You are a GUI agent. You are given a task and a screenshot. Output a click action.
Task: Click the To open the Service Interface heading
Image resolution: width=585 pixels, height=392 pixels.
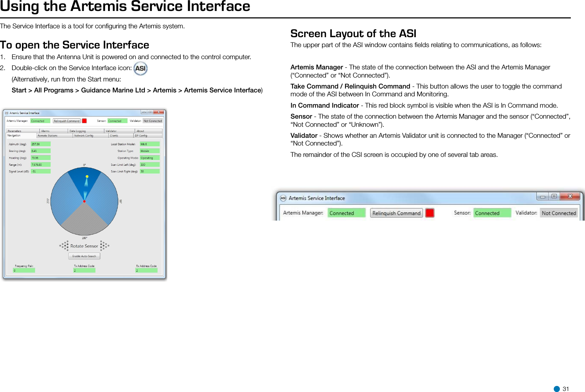75,45
